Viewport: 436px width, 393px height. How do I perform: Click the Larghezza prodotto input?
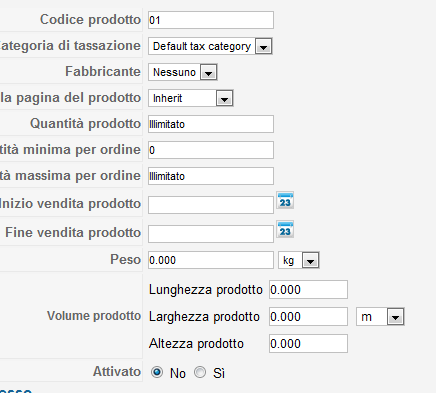308,317
